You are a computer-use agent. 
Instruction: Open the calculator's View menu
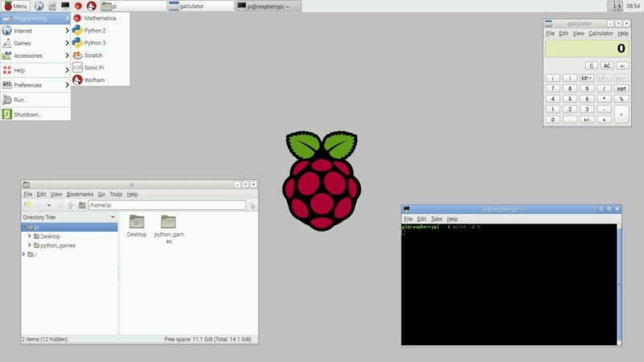[x=578, y=33]
